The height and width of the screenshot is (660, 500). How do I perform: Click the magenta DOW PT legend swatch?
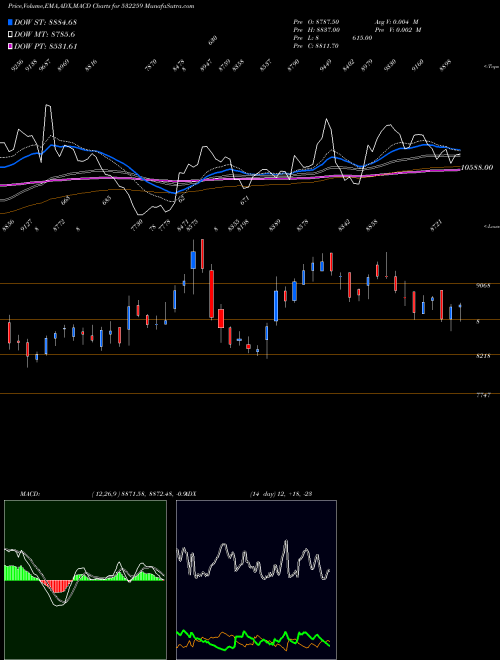pos(10,46)
